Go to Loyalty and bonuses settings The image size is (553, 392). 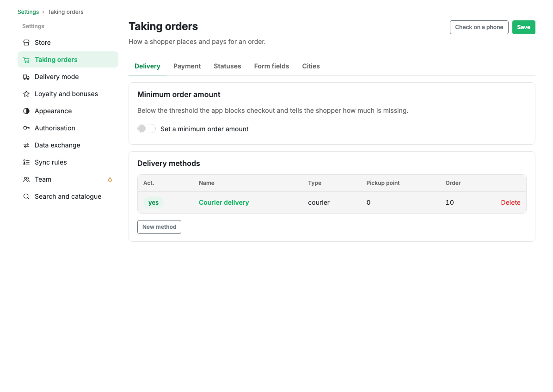click(x=68, y=94)
